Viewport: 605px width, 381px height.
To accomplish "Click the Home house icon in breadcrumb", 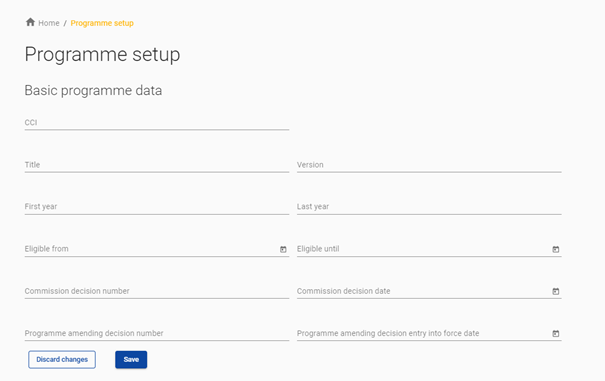I will click(x=30, y=22).
